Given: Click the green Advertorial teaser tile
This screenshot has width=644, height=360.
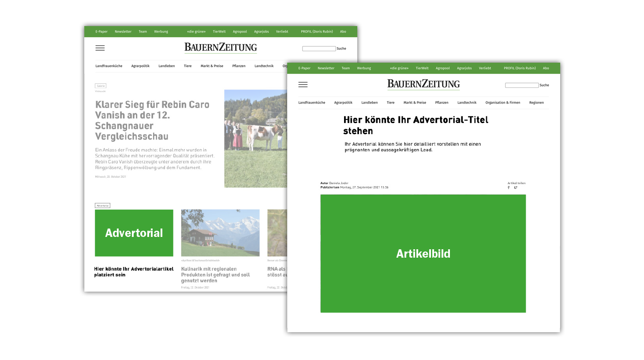Looking at the screenshot, I should pyautogui.click(x=134, y=233).
